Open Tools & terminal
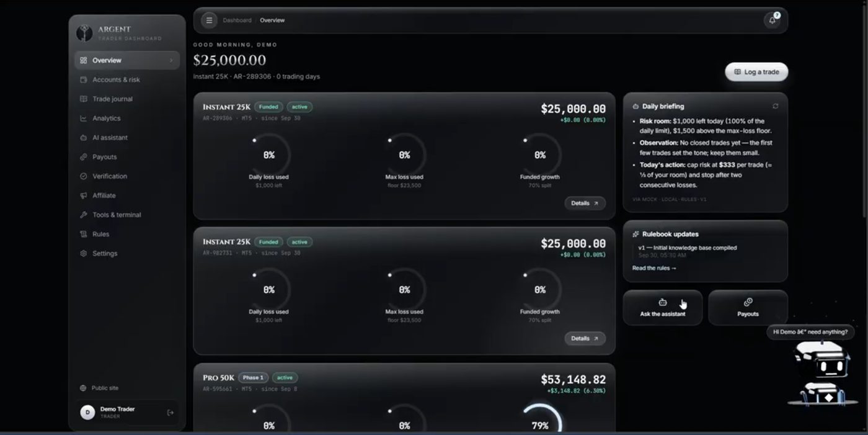The image size is (868, 435). tap(127, 215)
